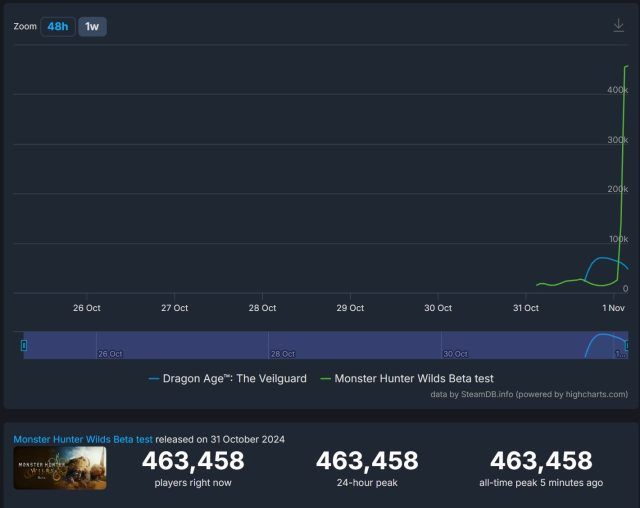
Task: Click the '1 Nov' x-axis label
Action: point(613,308)
